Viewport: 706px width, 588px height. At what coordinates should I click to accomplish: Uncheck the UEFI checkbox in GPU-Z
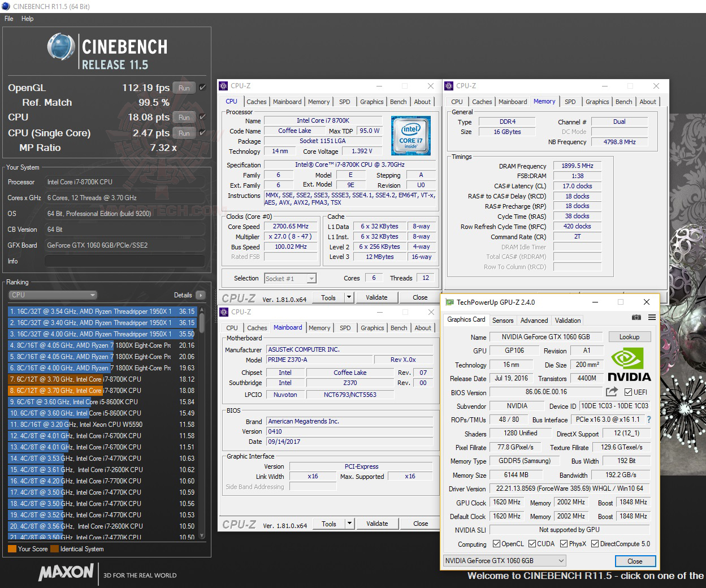pyautogui.click(x=628, y=392)
